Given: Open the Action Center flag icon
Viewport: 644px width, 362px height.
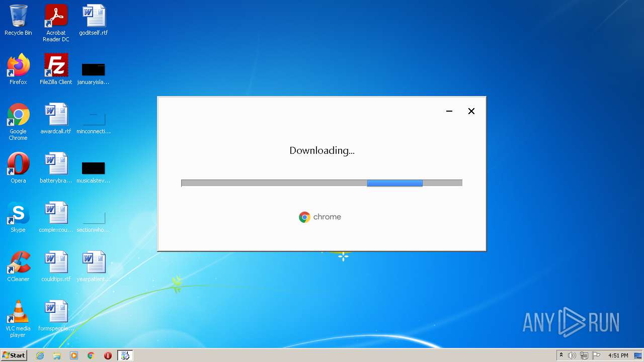Looking at the screenshot, I should (x=596, y=355).
